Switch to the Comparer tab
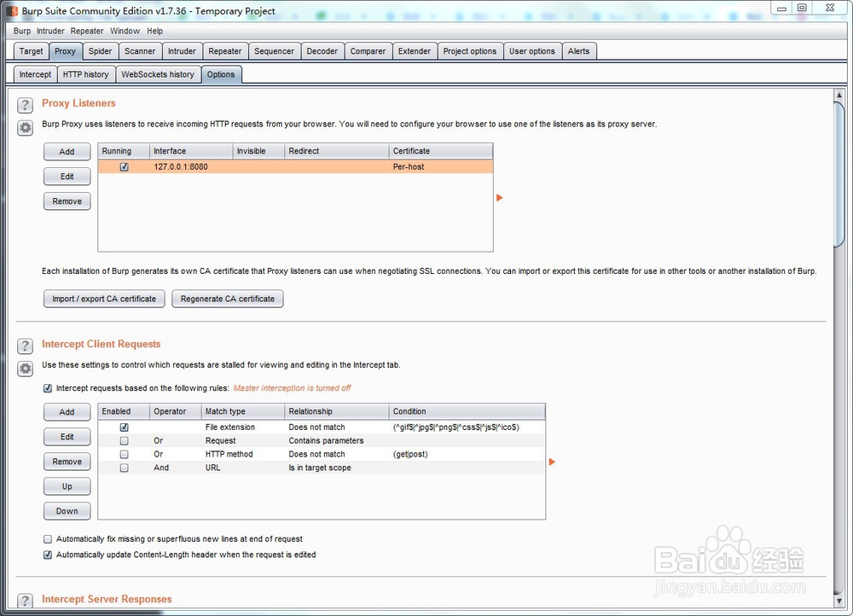 pyautogui.click(x=368, y=51)
